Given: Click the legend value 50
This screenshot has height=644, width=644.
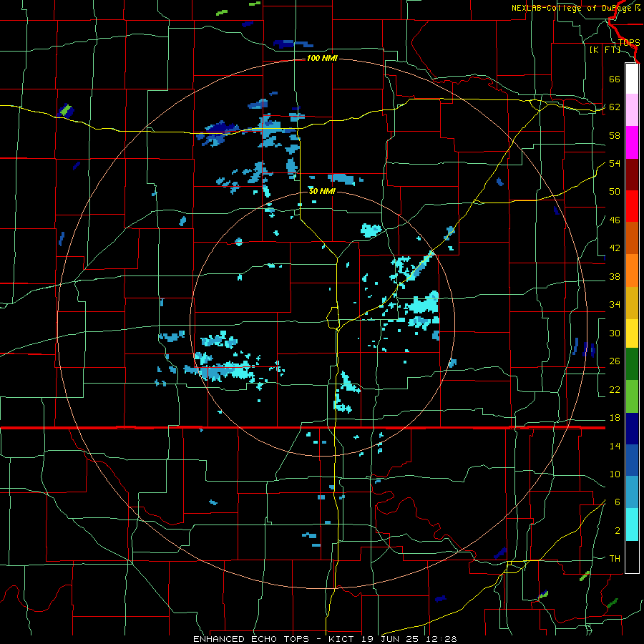Looking at the screenshot, I should (615, 192).
